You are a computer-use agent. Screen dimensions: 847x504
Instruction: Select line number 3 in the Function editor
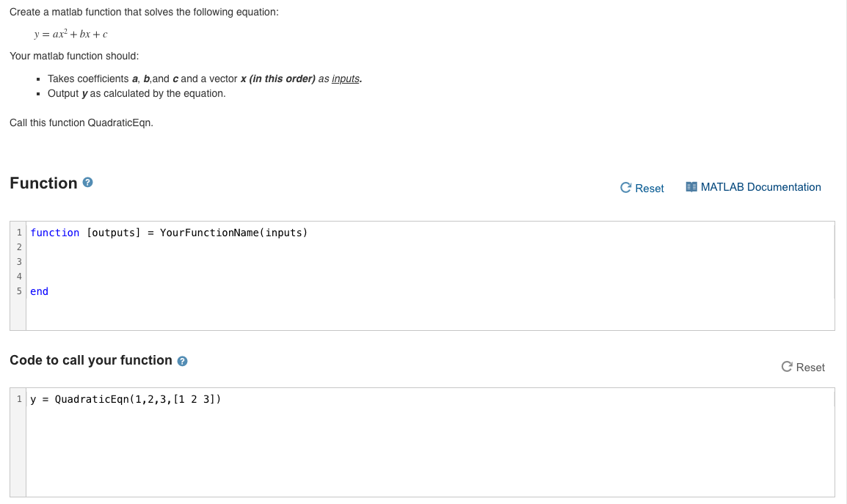click(19, 261)
